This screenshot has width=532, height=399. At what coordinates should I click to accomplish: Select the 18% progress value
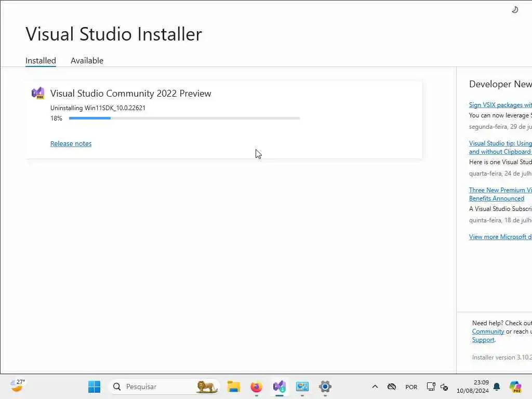coord(56,118)
